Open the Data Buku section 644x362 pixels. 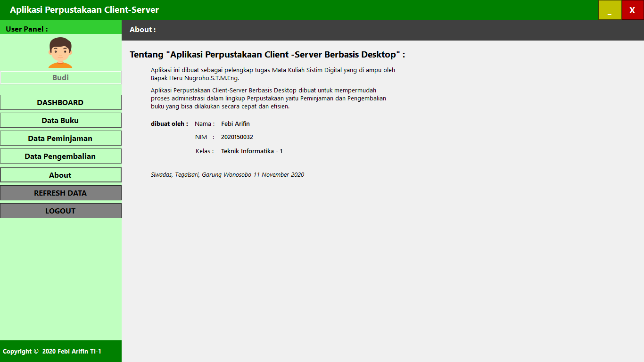pyautogui.click(x=60, y=120)
